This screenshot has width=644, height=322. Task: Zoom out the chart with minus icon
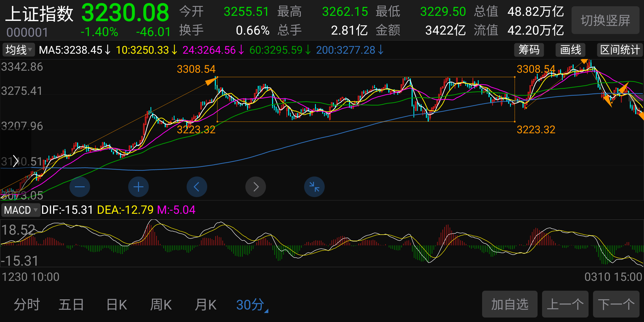[79, 187]
